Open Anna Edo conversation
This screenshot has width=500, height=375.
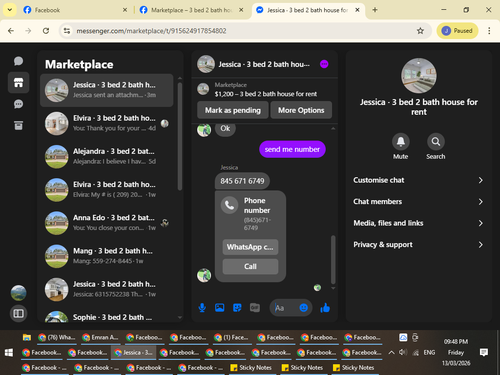tap(107, 223)
